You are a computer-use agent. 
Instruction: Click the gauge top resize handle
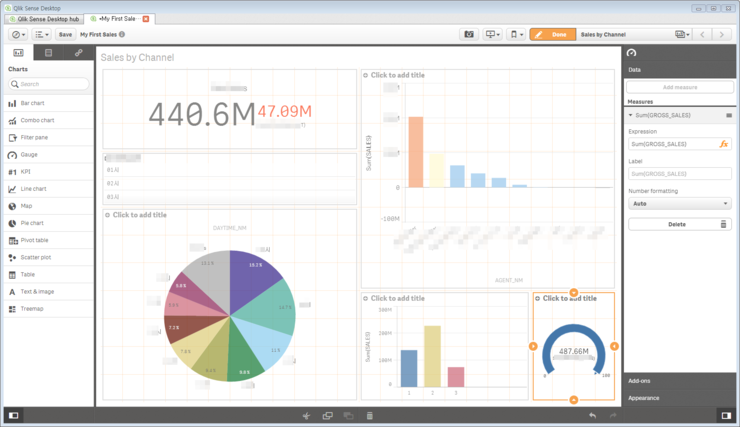click(573, 293)
